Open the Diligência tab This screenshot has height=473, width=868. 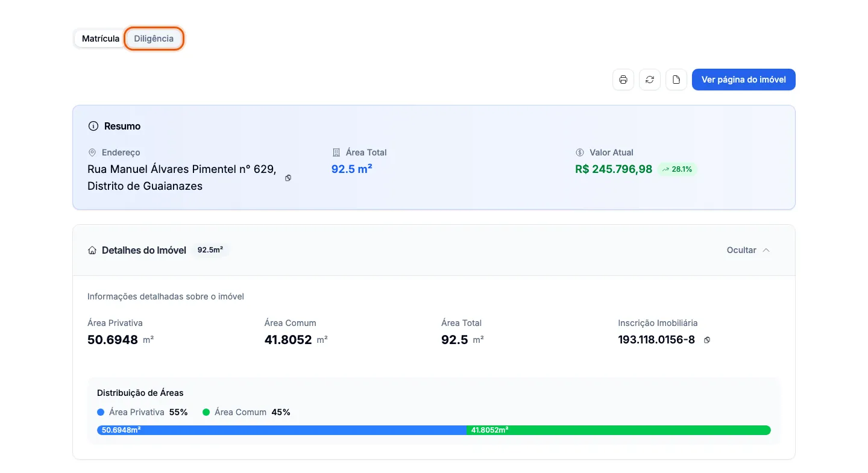(x=154, y=39)
